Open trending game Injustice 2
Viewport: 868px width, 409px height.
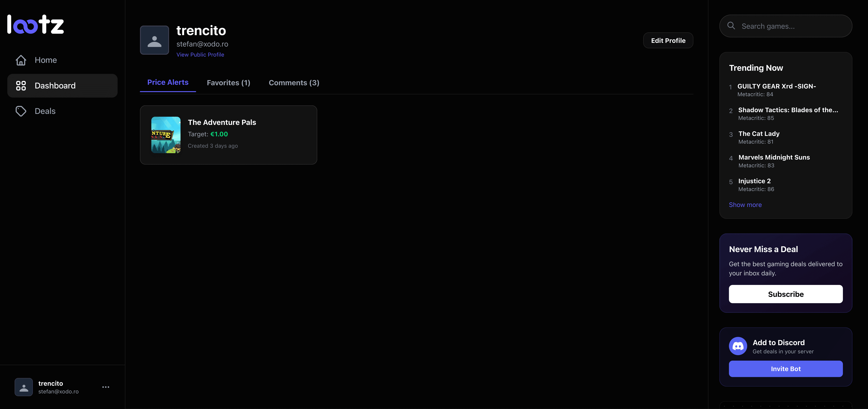pyautogui.click(x=754, y=181)
